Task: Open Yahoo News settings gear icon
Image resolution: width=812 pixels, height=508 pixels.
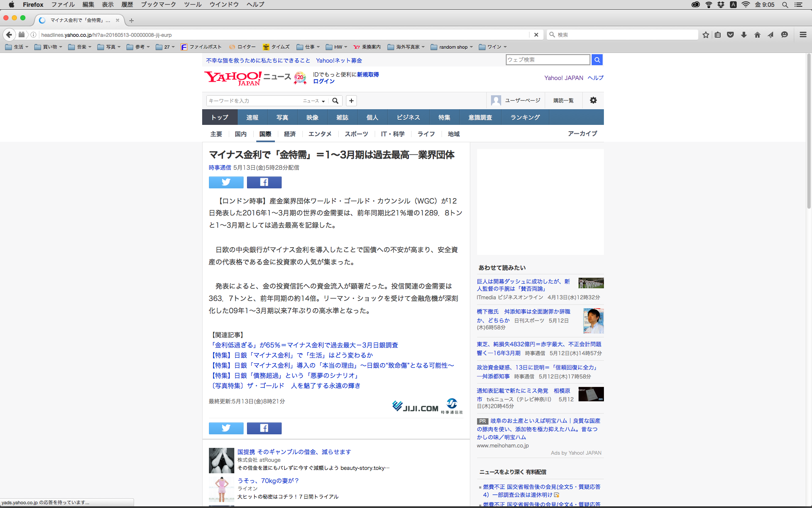Action: click(593, 100)
